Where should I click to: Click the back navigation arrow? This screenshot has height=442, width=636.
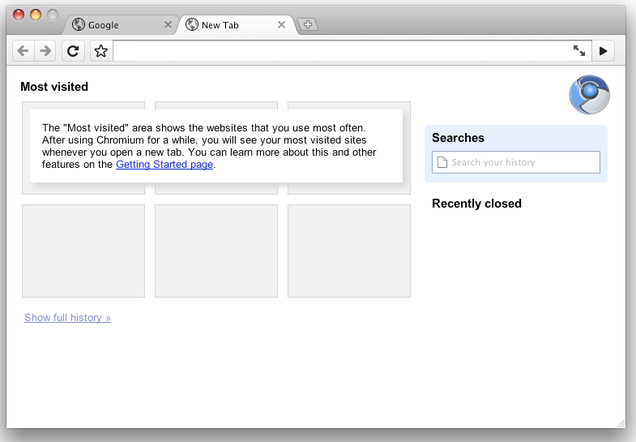[x=23, y=51]
